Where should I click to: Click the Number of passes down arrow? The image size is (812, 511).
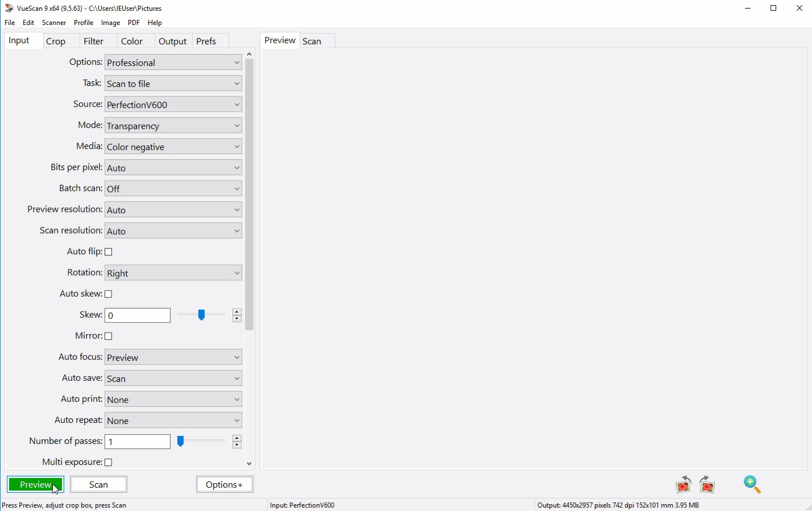pyautogui.click(x=237, y=445)
